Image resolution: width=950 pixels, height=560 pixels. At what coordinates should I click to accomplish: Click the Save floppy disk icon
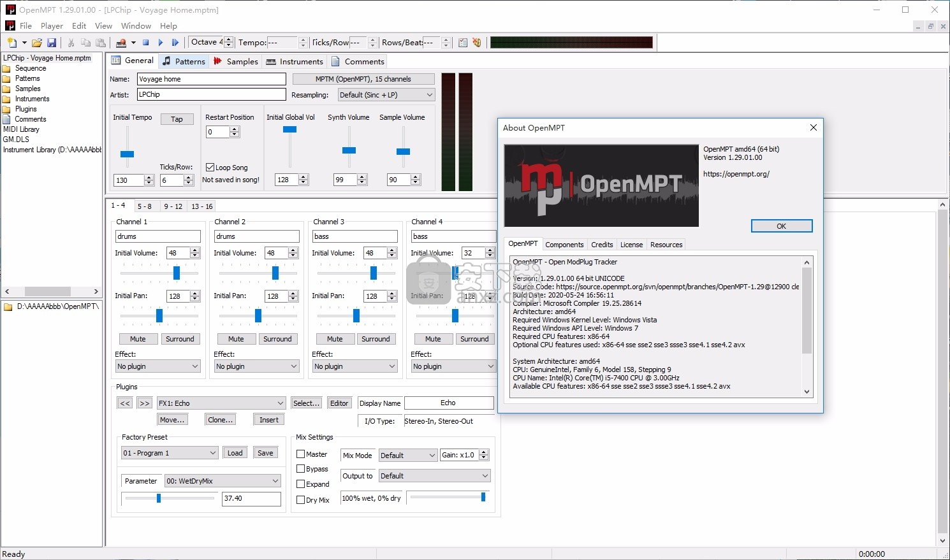(x=52, y=43)
